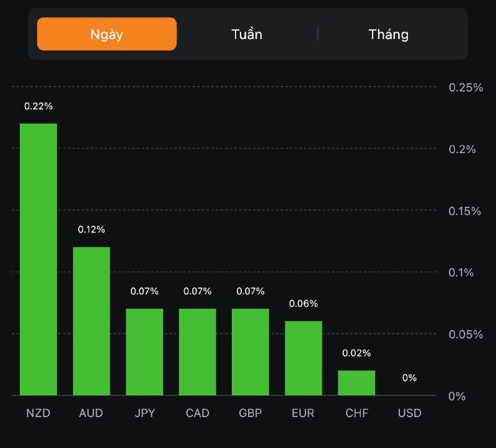Select the EUR green bar
This screenshot has height=448, width=496.
click(304, 358)
